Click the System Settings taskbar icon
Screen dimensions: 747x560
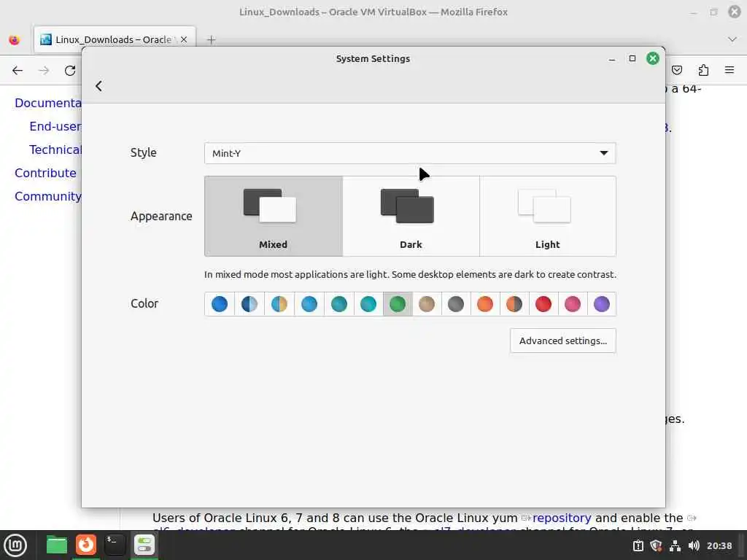point(144,545)
